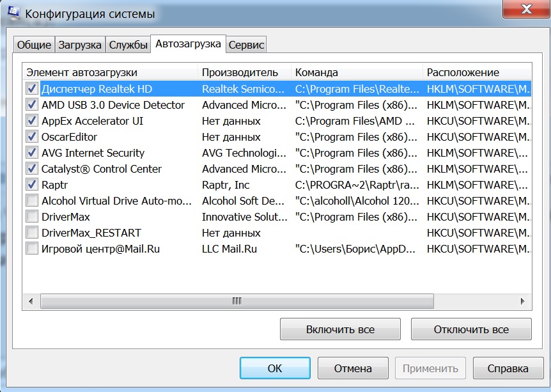The height and width of the screenshot is (392, 551).
Task: Click the C:\Program Files\AMD ... command cell
Action: [x=355, y=121]
